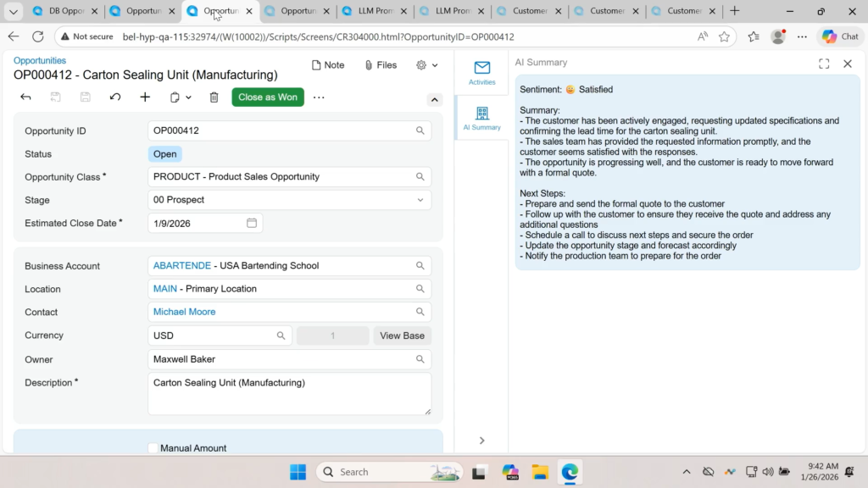Click into the Description text field

coord(288,394)
